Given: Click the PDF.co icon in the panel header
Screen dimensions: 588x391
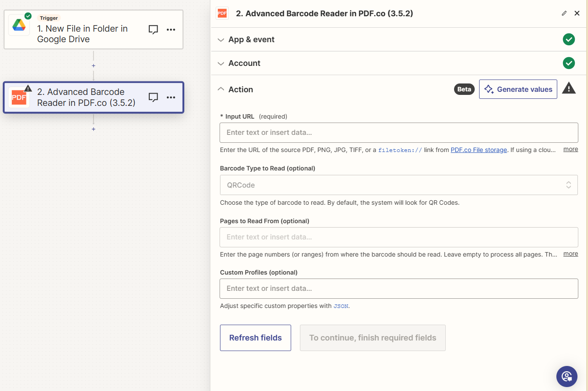Looking at the screenshot, I should (x=222, y=13).
